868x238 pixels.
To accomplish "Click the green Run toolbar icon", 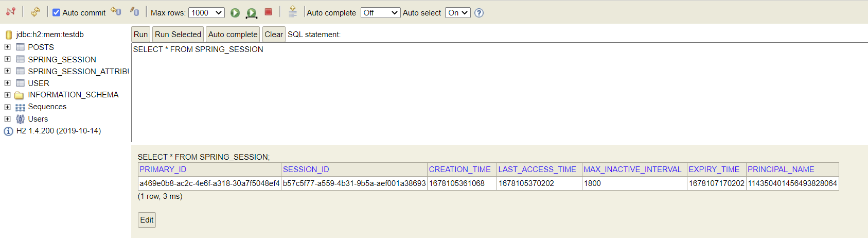I will point(235,12).
